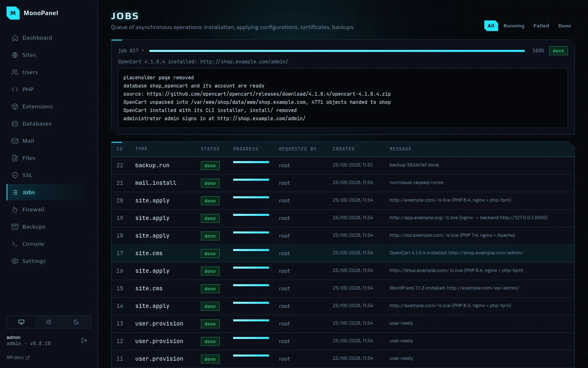Open the Settings menu item

coord(48,261)
